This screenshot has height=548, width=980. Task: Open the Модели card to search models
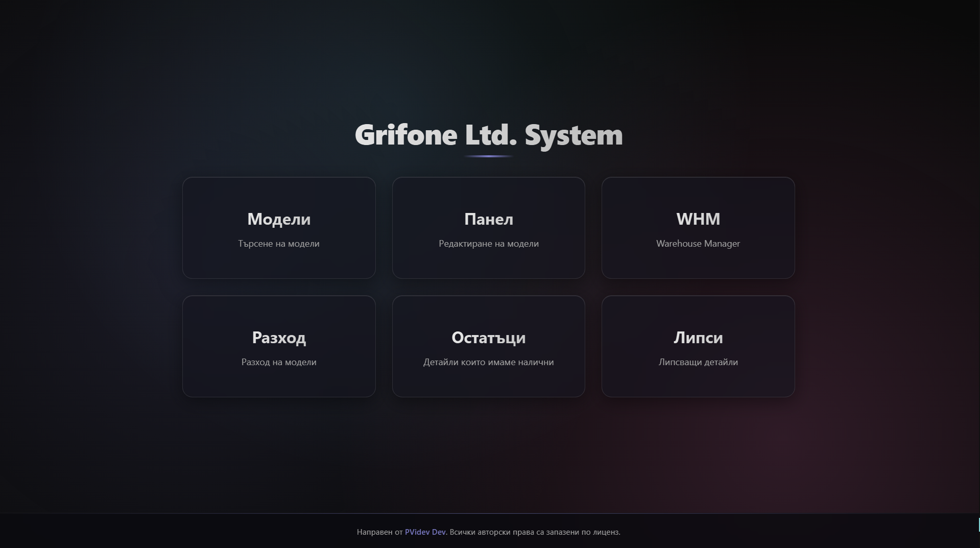tap(279, 227)
